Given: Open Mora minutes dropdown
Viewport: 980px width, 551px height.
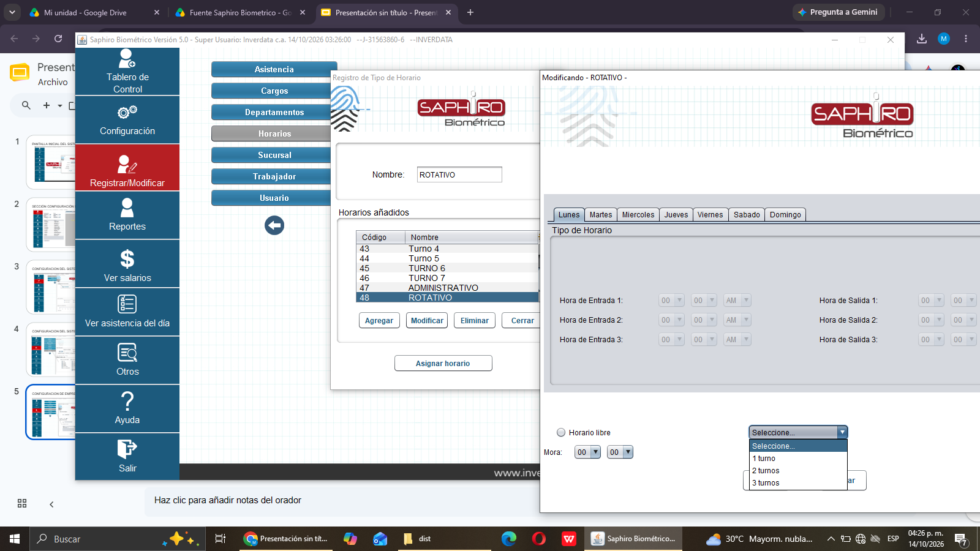Looking at the screenshot, I should tap(620, 452).
